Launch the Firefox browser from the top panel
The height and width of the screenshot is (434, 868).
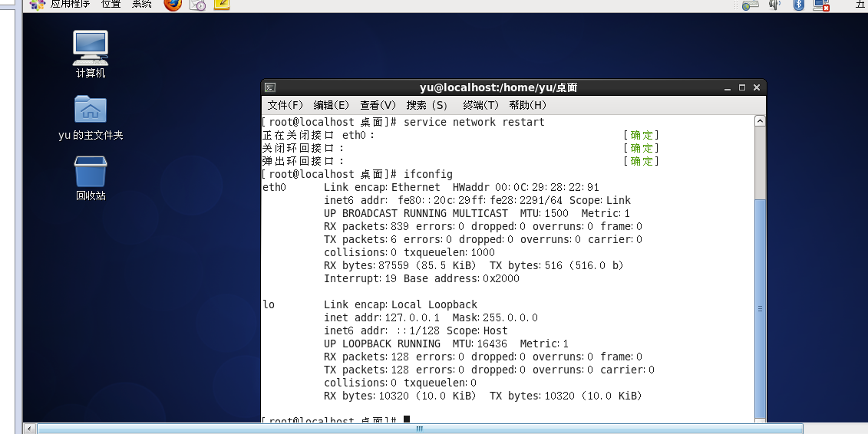tap(173, 5)
